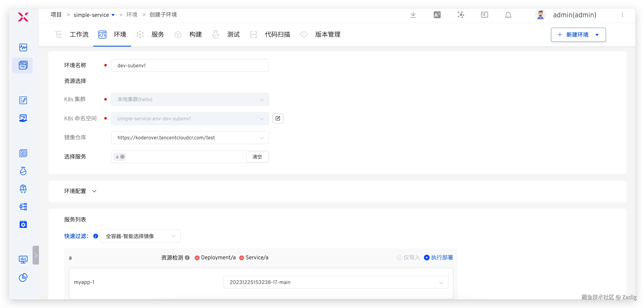This screenshot has height=308, width=644.
Task: Open the monitor chart sidebar icon
Action: 23,260
